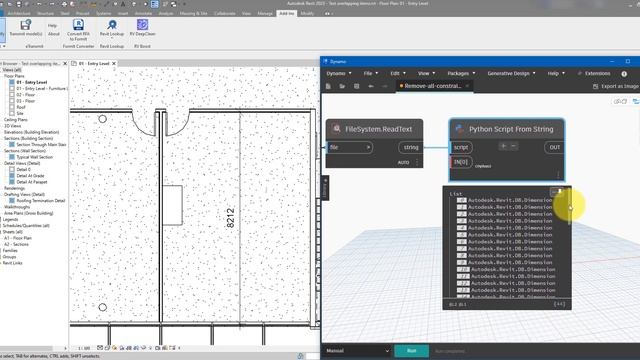Screen dimensions: 640x360
Task: Open the Edit menu in Dynamo
Action: point(398,73)
